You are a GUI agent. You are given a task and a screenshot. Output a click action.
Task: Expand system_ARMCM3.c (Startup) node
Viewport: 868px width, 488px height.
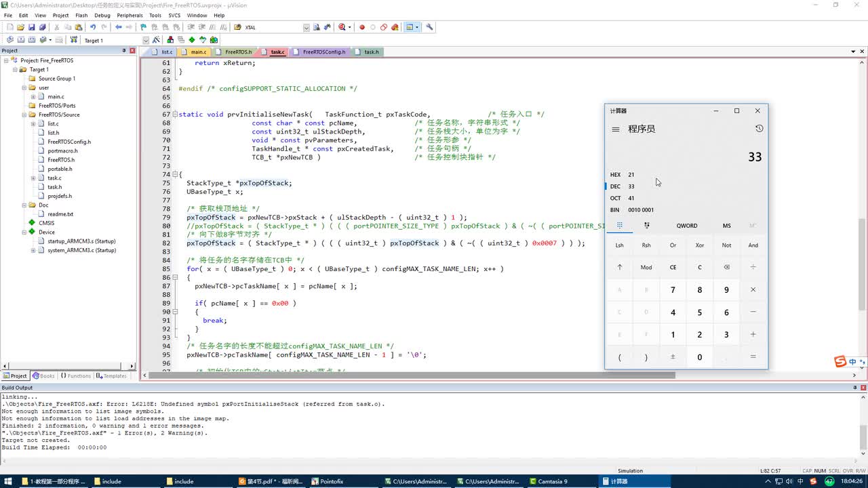33,250
